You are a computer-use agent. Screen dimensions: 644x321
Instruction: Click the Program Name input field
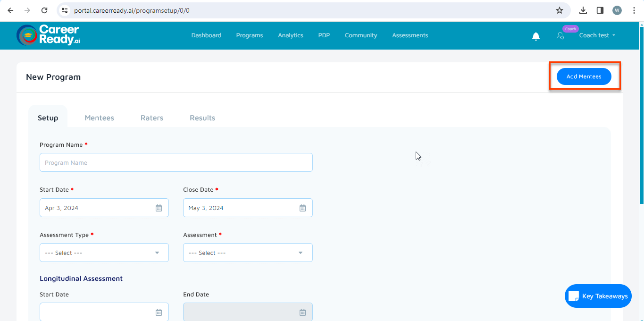click(x=176, y=163)
